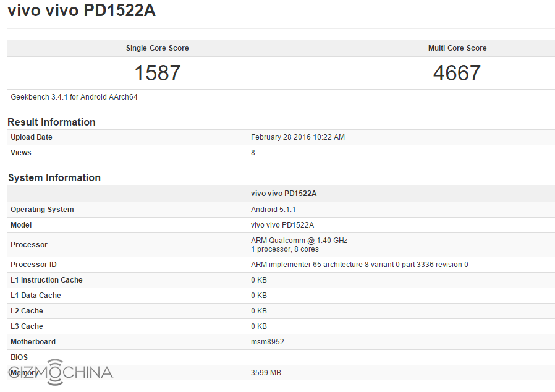Click the single-core score value 1587
The image size is (555, 392).
tap(158, 73)
